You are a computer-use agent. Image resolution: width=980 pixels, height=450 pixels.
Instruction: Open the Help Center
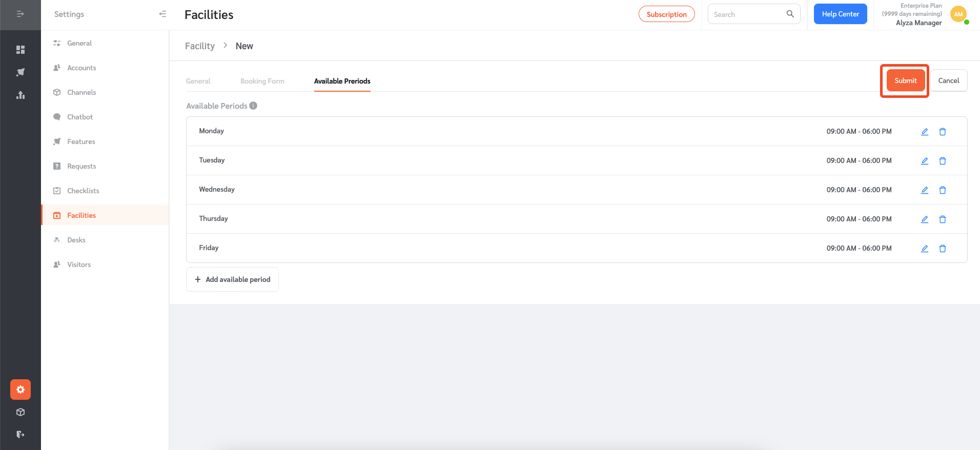pos(841,14)
